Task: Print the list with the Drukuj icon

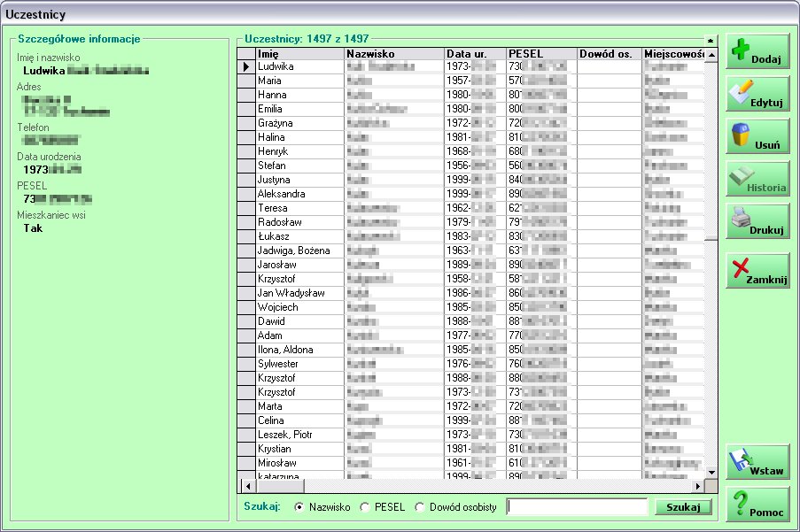Action: (757, 221)
